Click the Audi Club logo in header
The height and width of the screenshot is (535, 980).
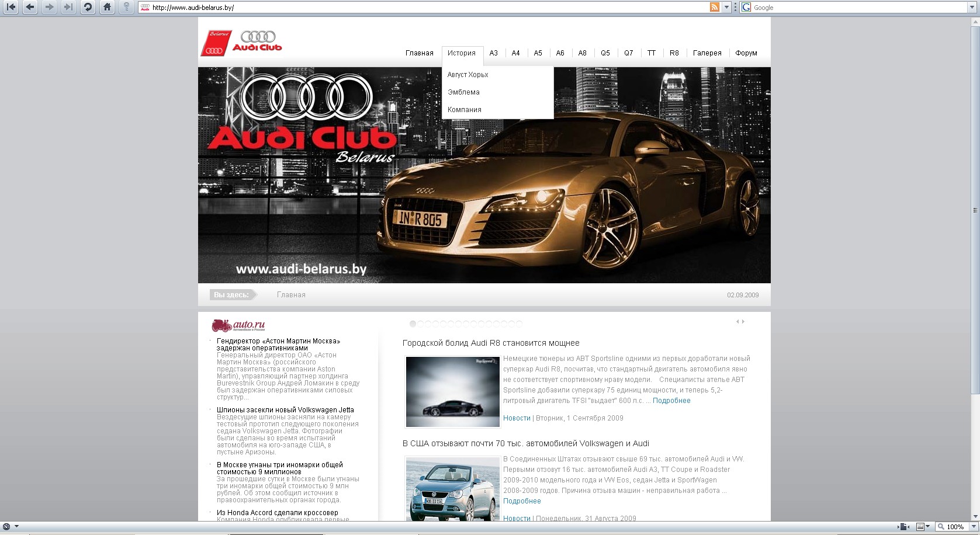[x=241, y=43]
